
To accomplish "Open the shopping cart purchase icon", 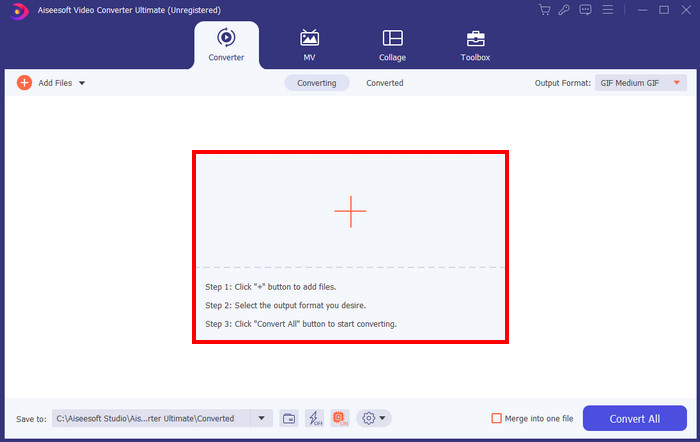I will click(x=544, y=10).
